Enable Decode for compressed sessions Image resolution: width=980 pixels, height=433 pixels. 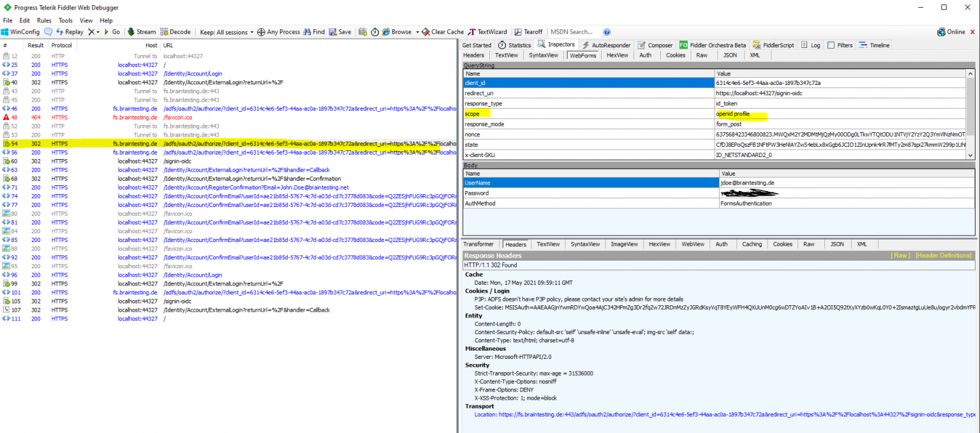click(175, 31)
